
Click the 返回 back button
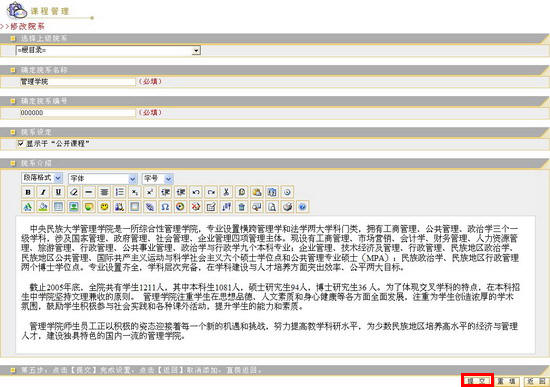click(537, 381)
